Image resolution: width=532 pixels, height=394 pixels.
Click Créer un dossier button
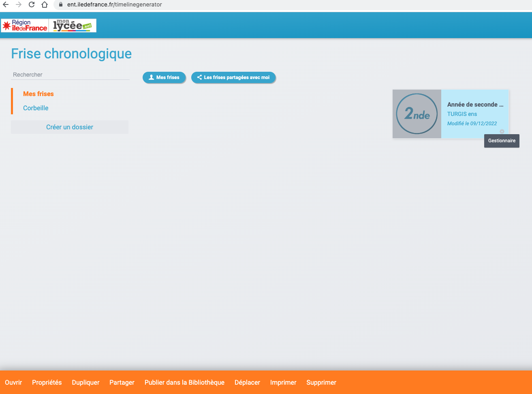coord(70,127)
